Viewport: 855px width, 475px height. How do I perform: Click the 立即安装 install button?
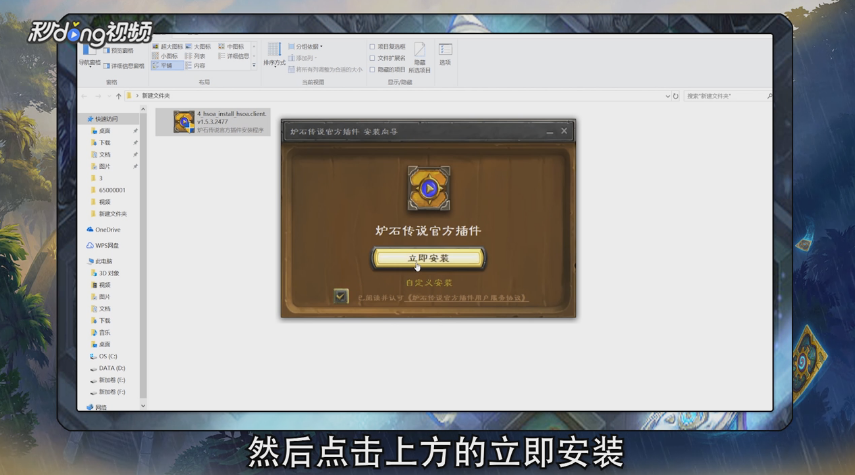(x=429, y=258)
